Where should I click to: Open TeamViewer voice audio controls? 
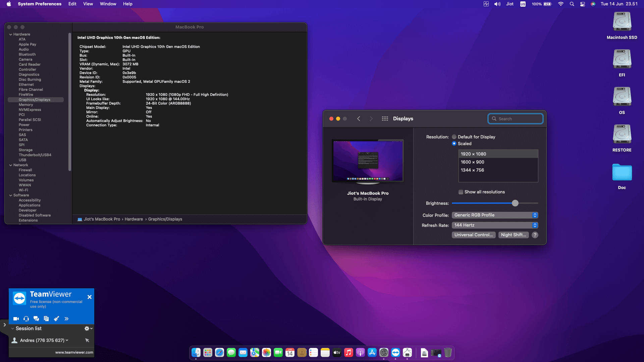click(26, 319)
